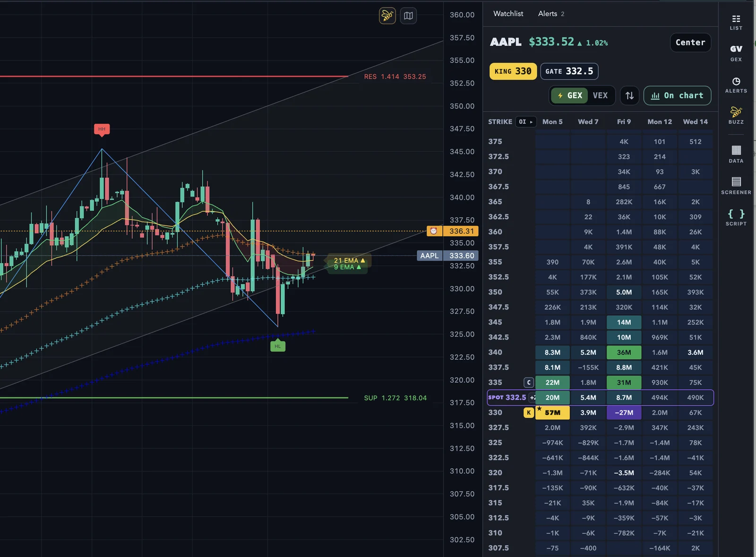Click the swap sort arrows icon

pyautogui.click(x=629, y=95)
